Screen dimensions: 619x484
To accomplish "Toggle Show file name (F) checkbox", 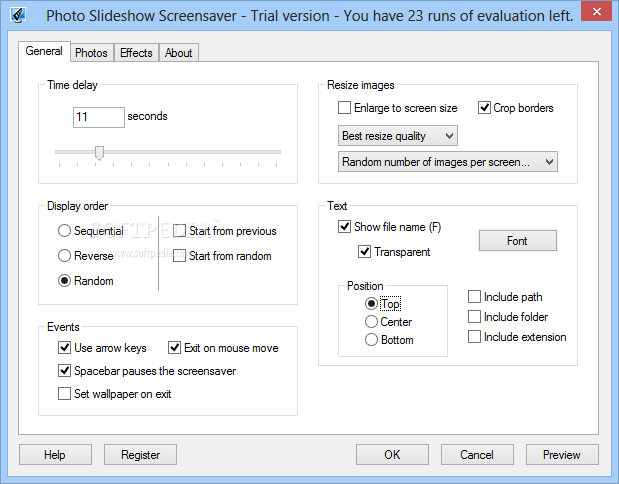I will (344, 227).
